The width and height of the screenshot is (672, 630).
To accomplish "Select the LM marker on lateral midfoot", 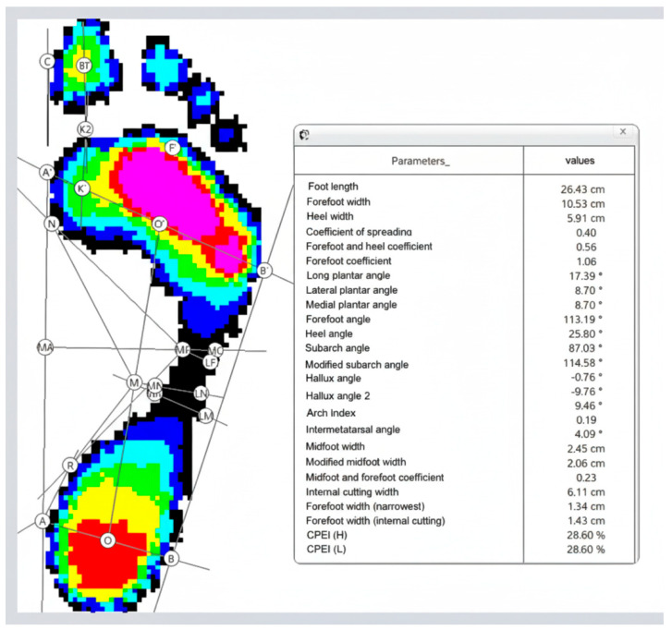I will (x=206, y=415).
